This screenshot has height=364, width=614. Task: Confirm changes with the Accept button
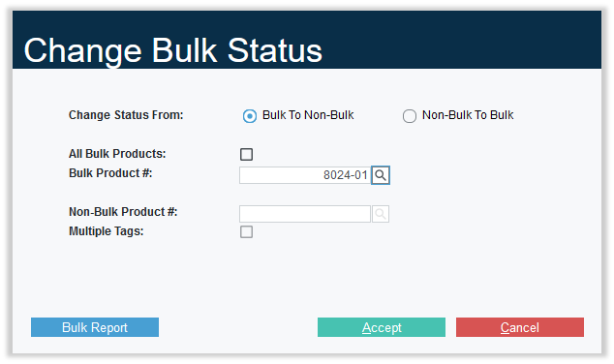[x=382, y=327]
